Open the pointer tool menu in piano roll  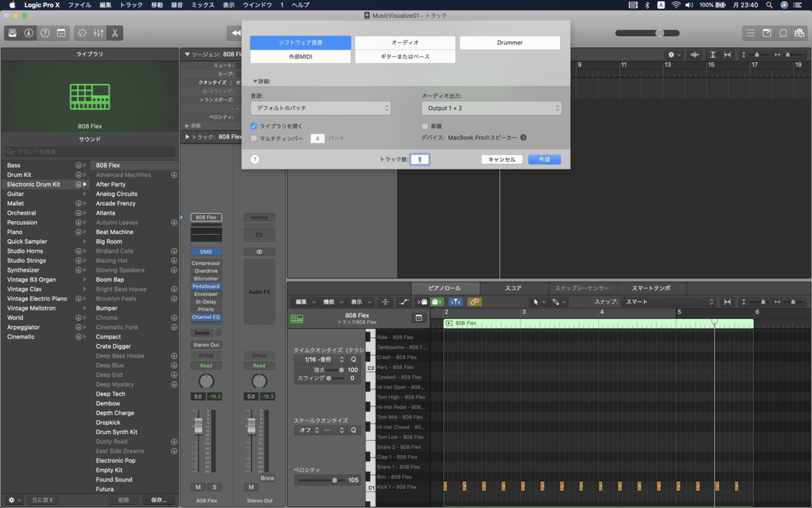[x=539, y=302]
